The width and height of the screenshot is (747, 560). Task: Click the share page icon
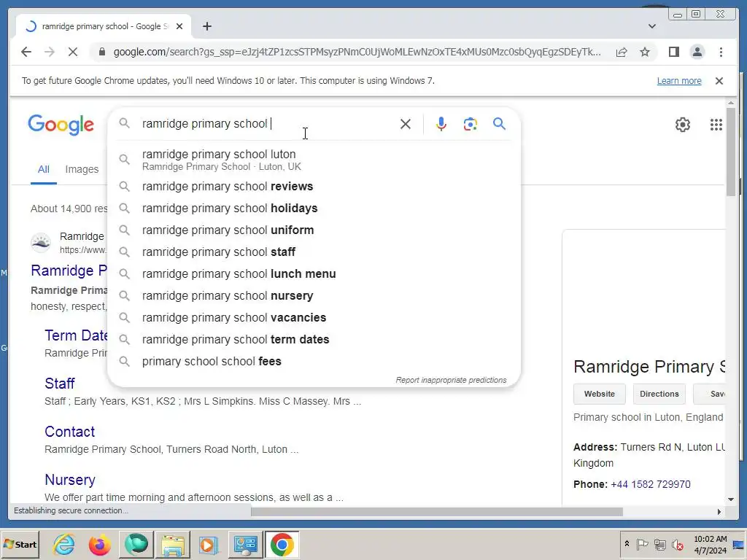tap(622, 52)
